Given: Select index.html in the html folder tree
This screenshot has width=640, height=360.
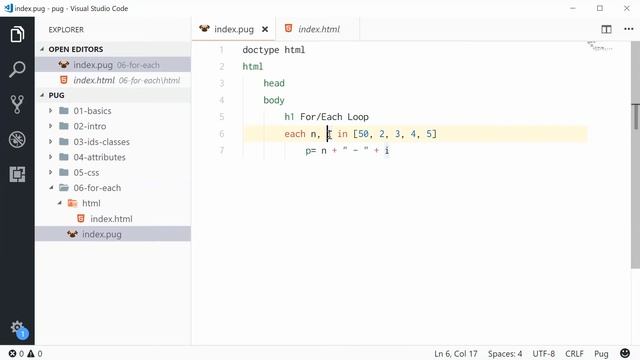Looking at the screenshot, I should (x=113, y=219).
